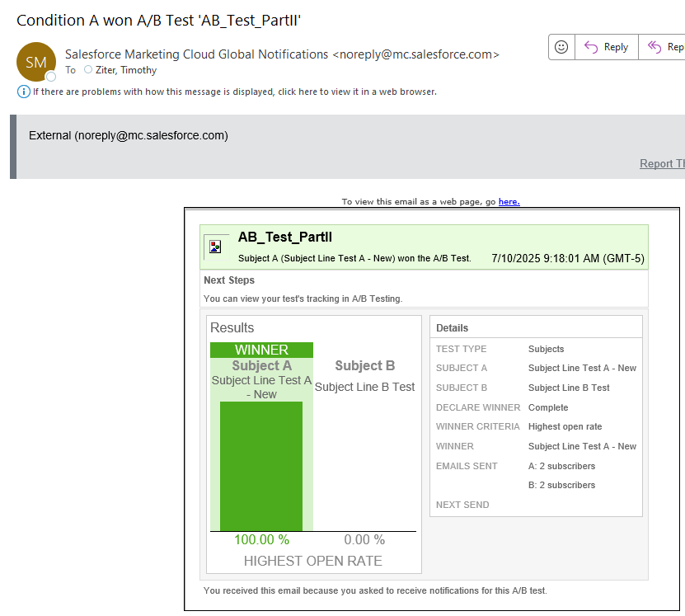685x616 pixels.
Task: Click the smiley emoji reaction icon
Action: 561,47
